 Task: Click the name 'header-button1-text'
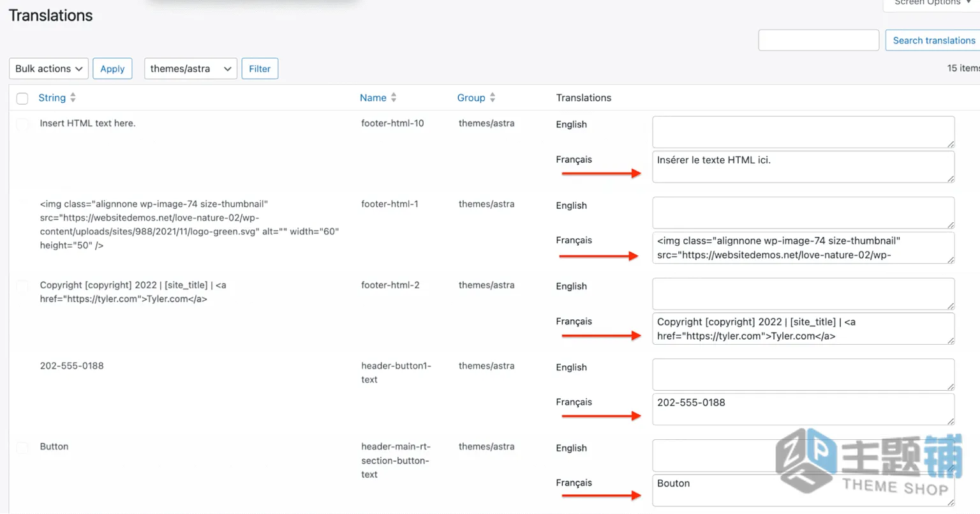point(396,373)
